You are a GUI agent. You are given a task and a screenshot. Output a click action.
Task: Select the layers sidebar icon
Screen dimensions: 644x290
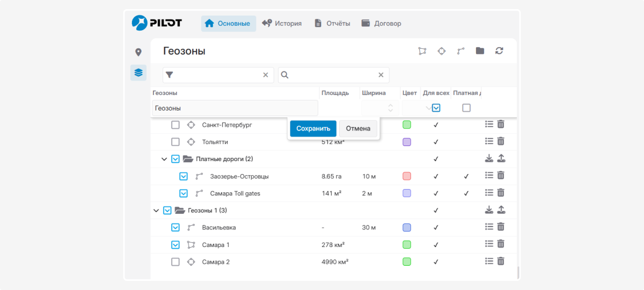tap(138, 73)
